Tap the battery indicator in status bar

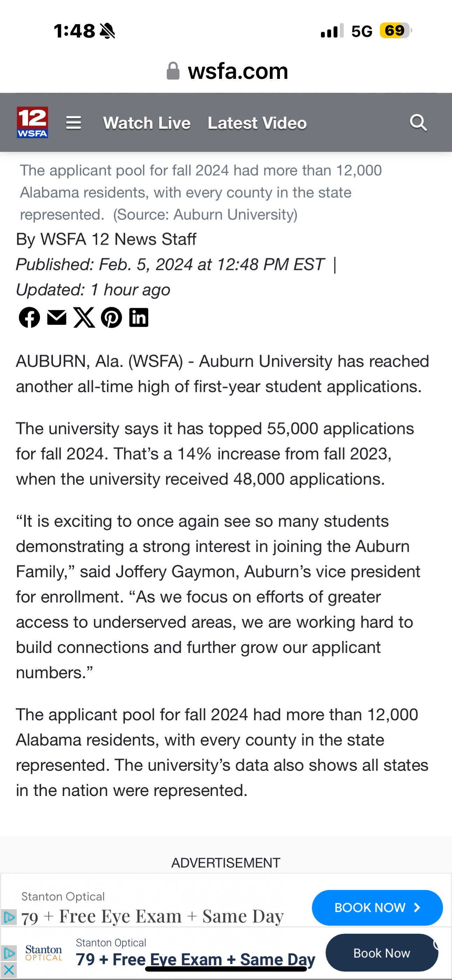pyautogui.click(x=395, y=30)
